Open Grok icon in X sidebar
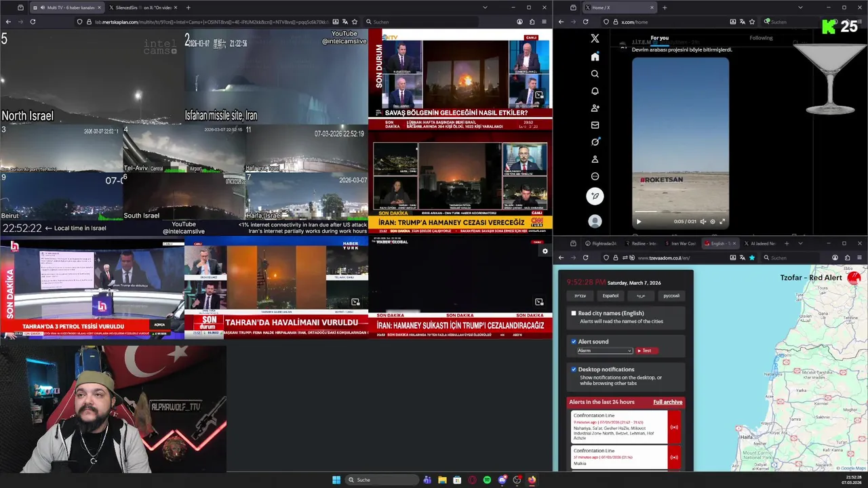Viewport: 868px width, 488px height. point(595,142)
